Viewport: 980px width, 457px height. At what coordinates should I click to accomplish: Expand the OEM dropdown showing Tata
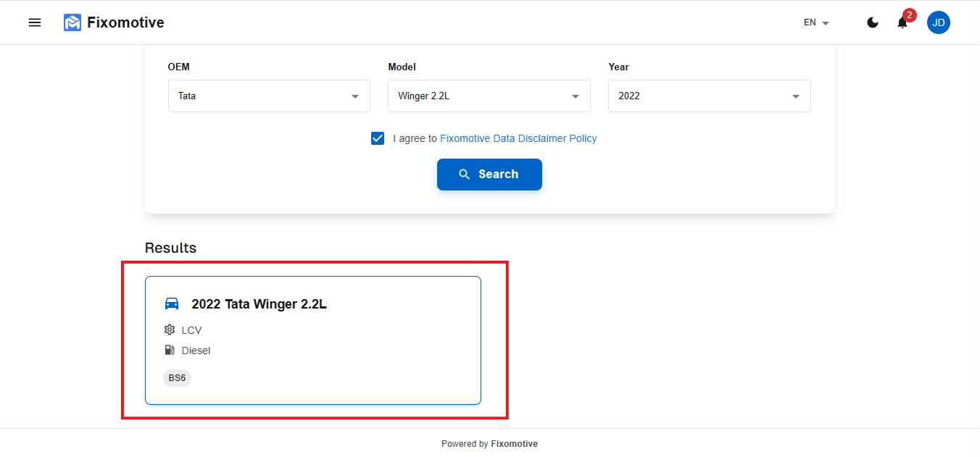click(x=269, y=96)
